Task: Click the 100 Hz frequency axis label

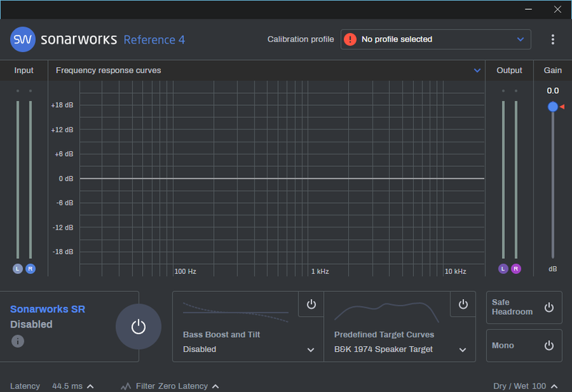Action: tap(185, 272)
